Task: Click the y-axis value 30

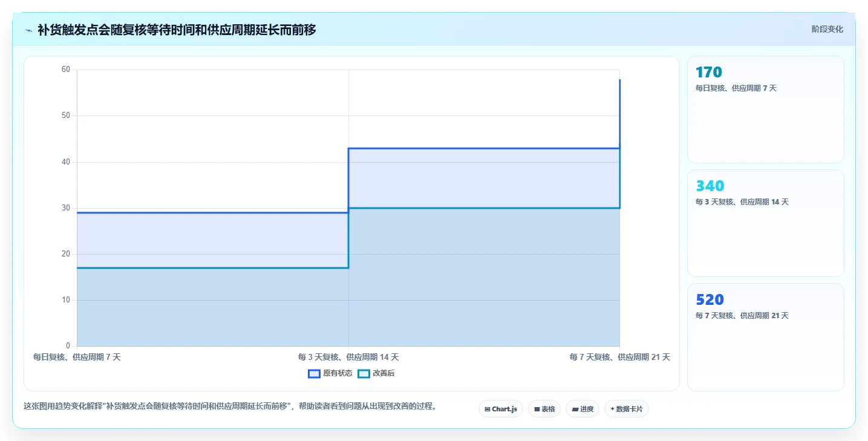Action: (66, 208)
